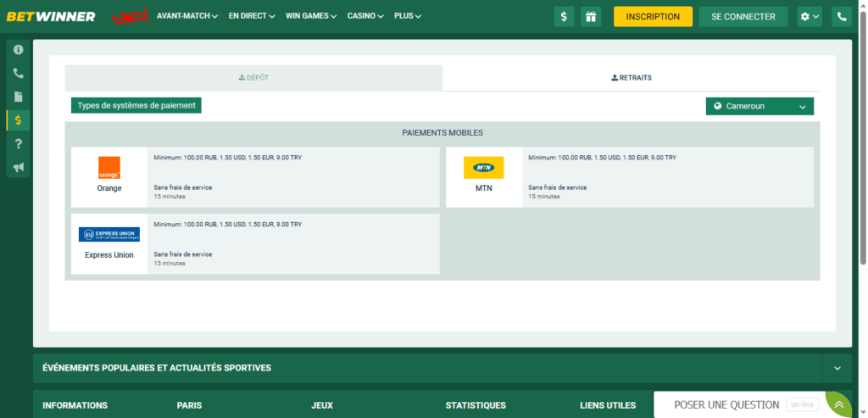The height and width of the screenshot is (418, 868).
Task: Click Express Union's 15 minutes text
Action: pyautogui.click(x=170, y=264)
